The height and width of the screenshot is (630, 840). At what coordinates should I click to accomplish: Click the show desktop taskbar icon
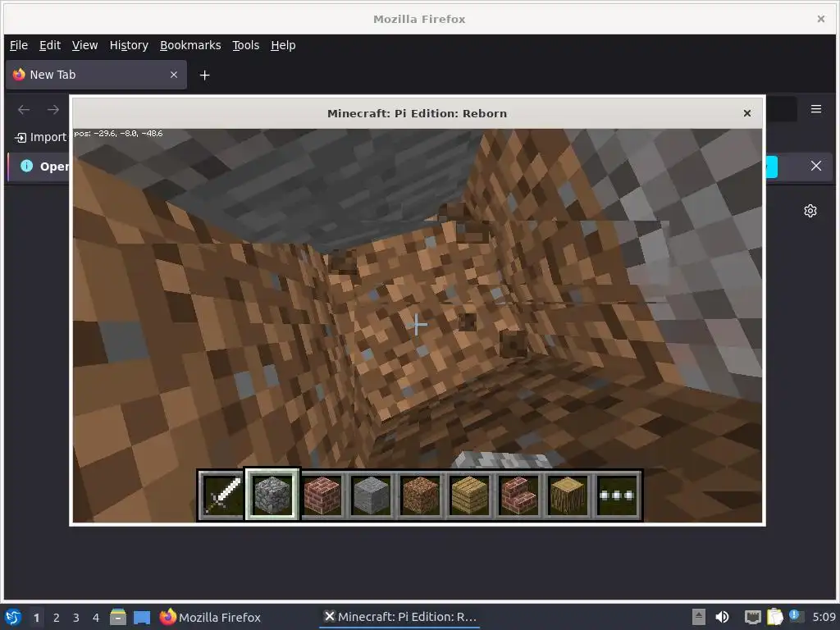(x=142, y=617)
